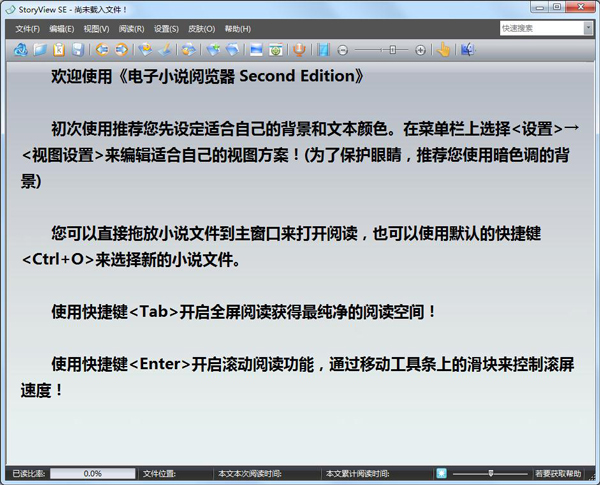Click the floppy disk save icon
The width and height of the screenshot is (600, 485).
[78, 50]
